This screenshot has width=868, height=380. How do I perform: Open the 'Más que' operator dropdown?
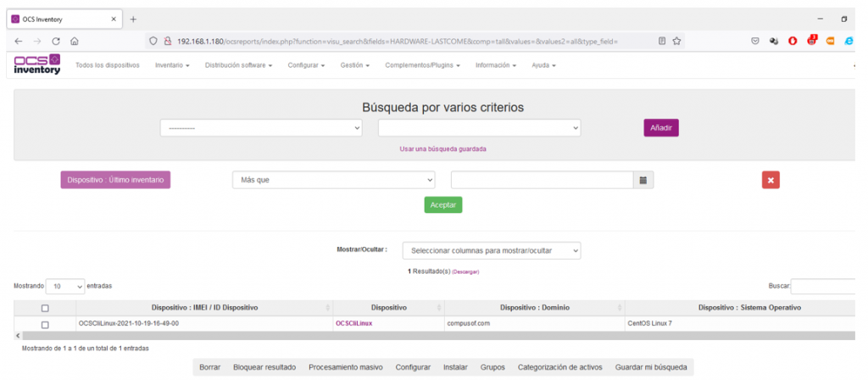(334, 180)
